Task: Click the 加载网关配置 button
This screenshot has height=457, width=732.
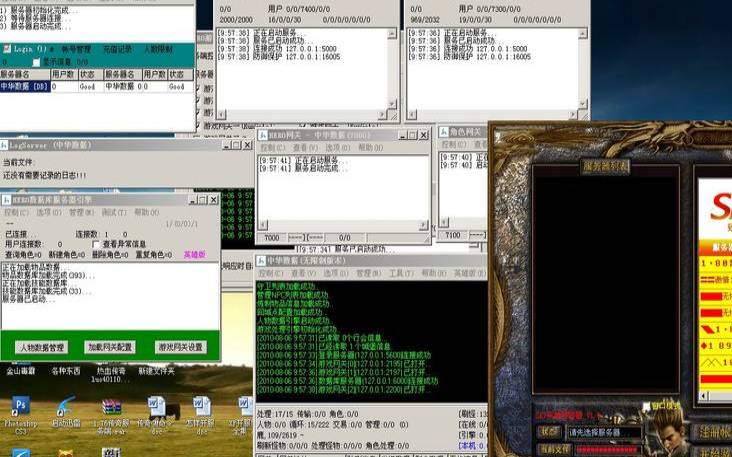Action: (109, 347)
